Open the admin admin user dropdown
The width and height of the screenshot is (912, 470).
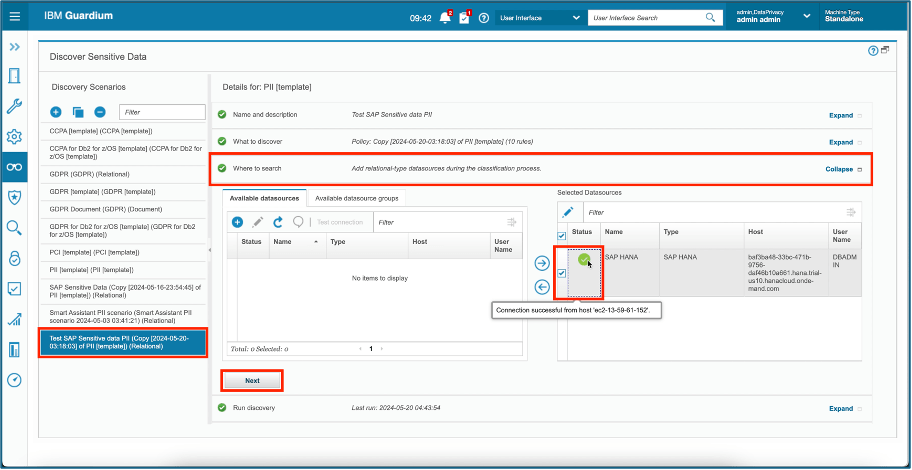(773, 16)
